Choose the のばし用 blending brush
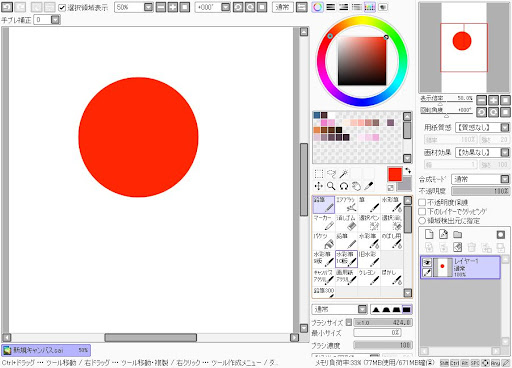512x368 pixels. click(x=391, y=241)
